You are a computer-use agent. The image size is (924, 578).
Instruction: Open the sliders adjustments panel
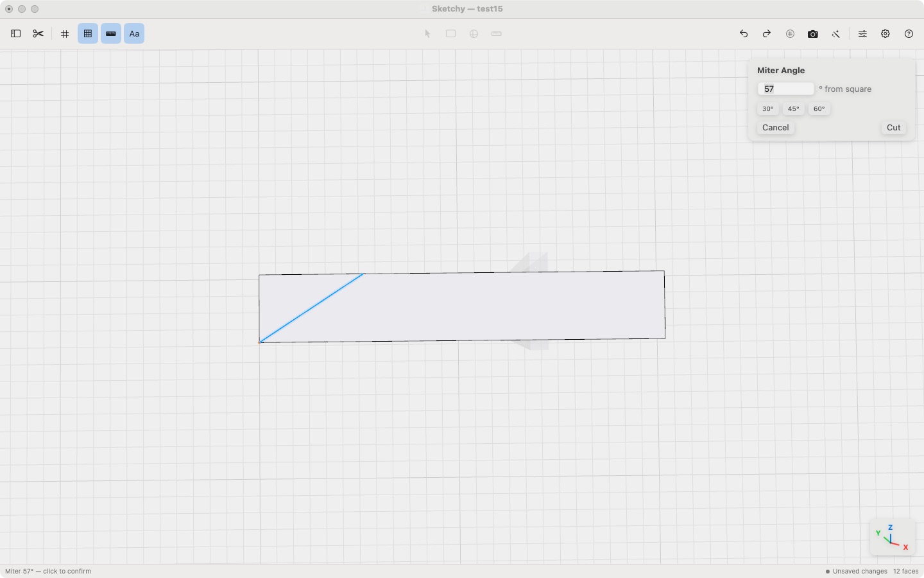point(862,34)
